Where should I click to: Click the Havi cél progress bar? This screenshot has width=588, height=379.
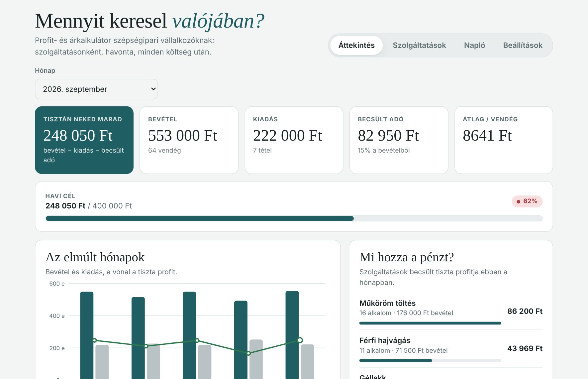click(294, 218)
